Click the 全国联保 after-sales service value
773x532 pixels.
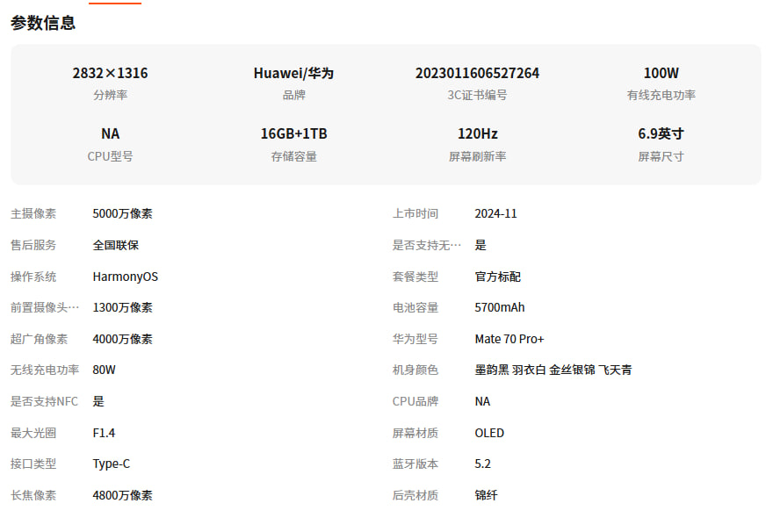coord(116,245)
